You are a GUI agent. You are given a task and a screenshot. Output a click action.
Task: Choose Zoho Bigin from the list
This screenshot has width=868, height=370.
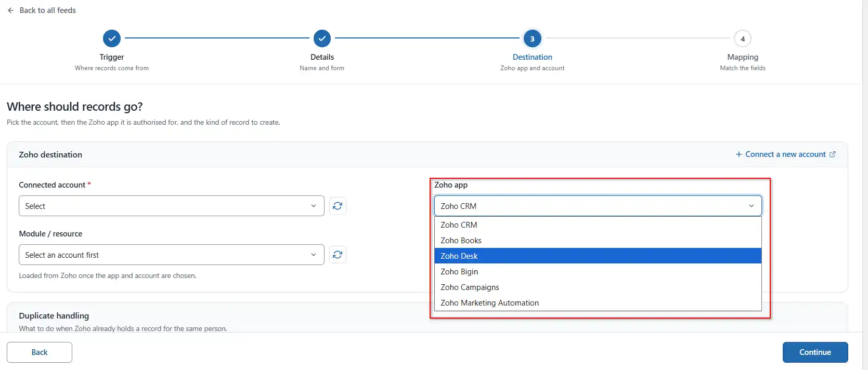tap(598, 271)
